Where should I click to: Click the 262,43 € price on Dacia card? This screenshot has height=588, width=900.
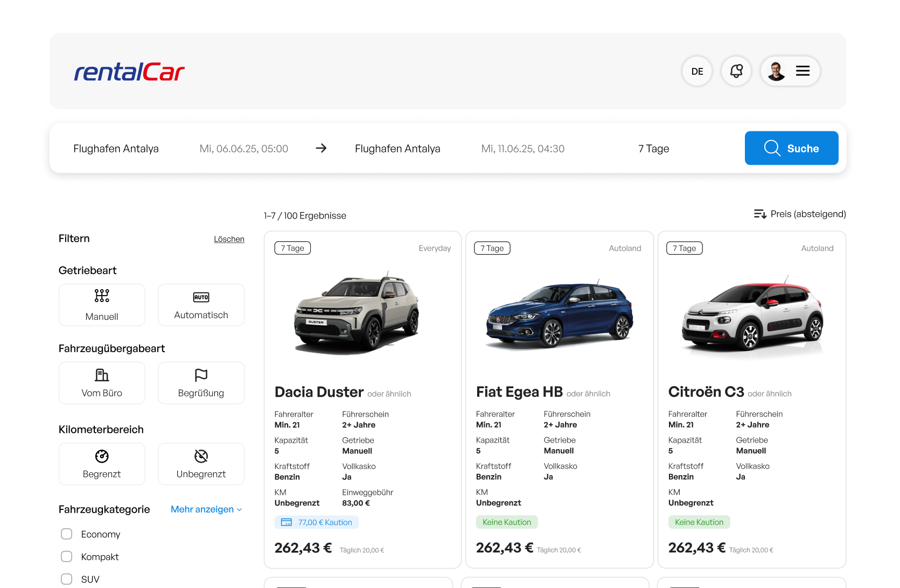[303, 548]
